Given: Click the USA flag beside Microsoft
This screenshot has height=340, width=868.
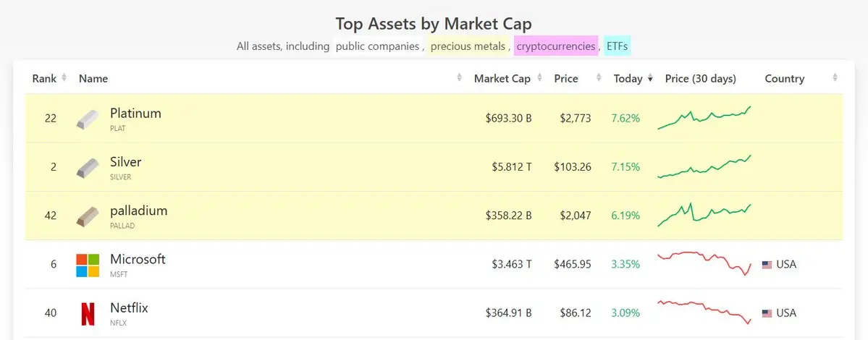Looking at the screenshot, I should point(767,265).
